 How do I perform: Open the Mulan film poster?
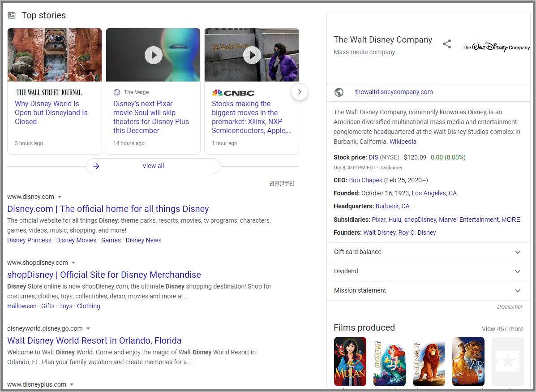[x=350, y=361]
